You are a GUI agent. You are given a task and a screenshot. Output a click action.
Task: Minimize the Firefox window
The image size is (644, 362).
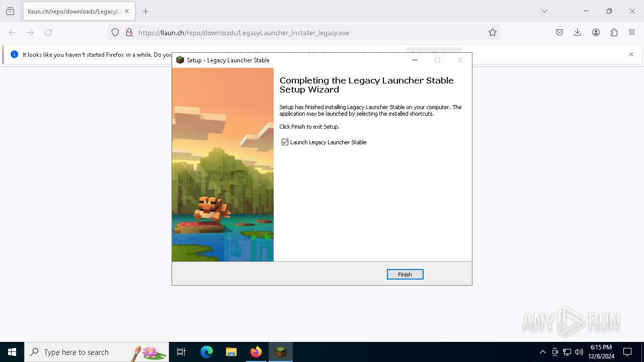click(586, 11)
